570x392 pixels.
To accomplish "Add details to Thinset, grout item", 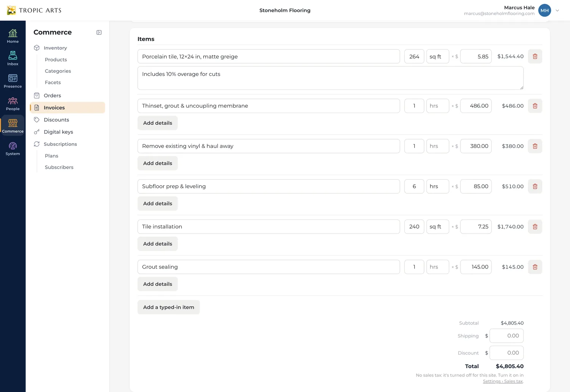I will [158, 123].
